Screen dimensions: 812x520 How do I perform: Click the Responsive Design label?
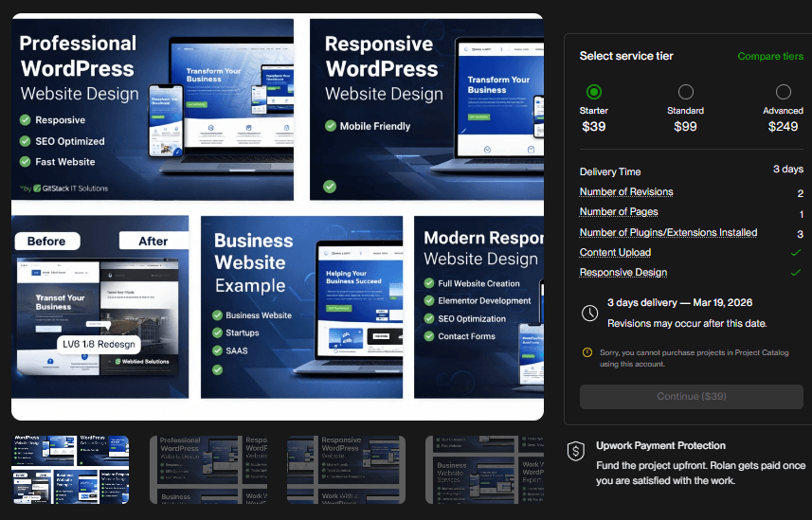click(x=623, y=273)
